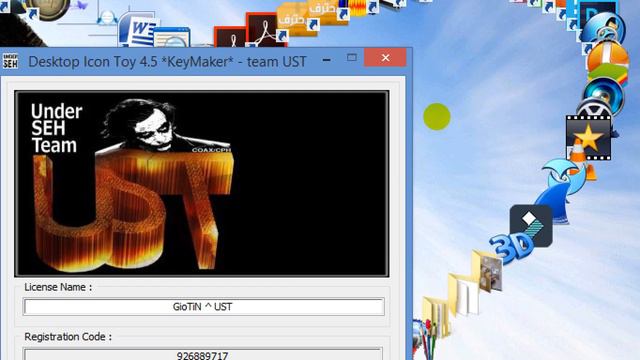Open the gold star film strip icon

(588, 138)
